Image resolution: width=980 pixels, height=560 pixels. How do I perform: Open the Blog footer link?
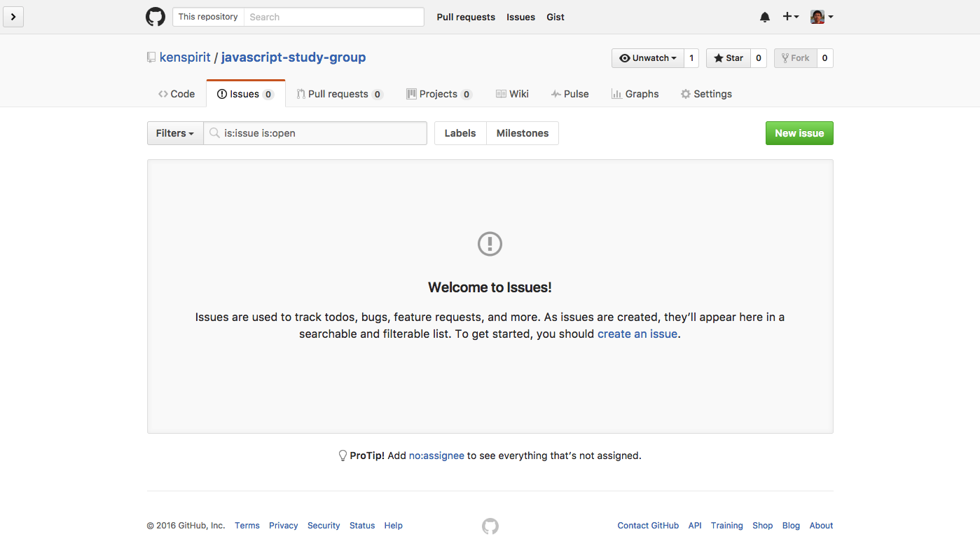791,526
